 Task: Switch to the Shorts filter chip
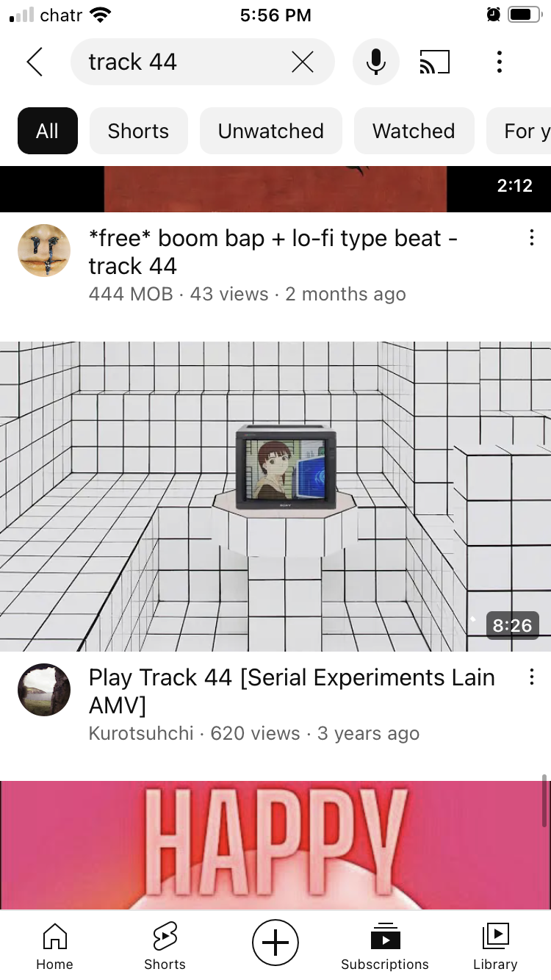(138, 131)
